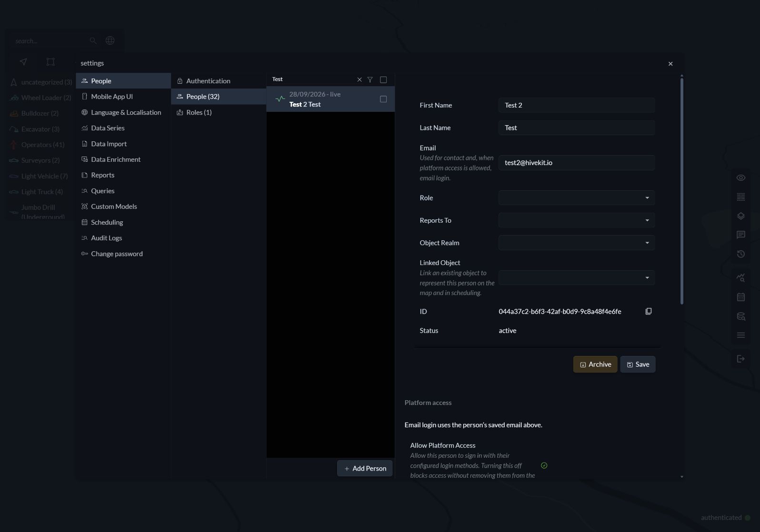
Task: Click the magnifier search icon
Action: click(x=93, y=41)
